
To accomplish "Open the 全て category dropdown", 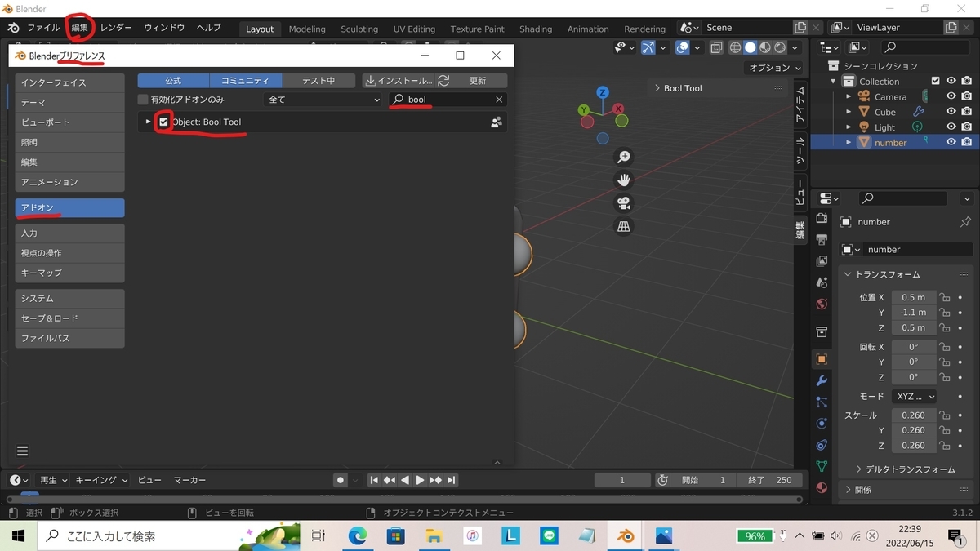I will (x=324, y=100).
